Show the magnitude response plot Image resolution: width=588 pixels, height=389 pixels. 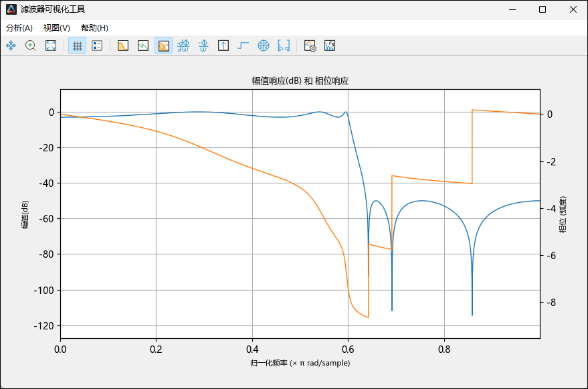(x=123, y=46)
